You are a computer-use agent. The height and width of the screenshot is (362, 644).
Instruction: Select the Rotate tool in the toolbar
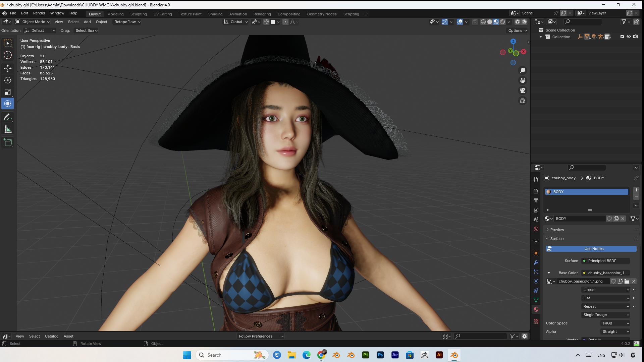tap(7, 80)
